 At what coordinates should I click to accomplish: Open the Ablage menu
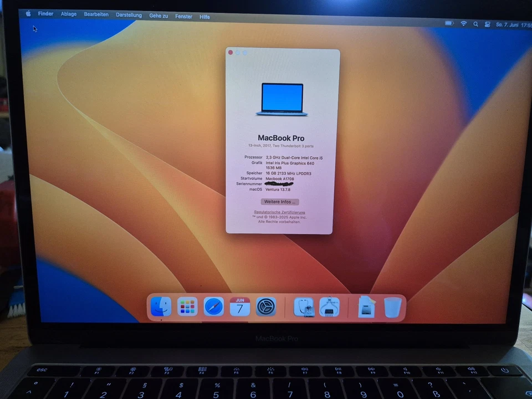pos(69,14)
